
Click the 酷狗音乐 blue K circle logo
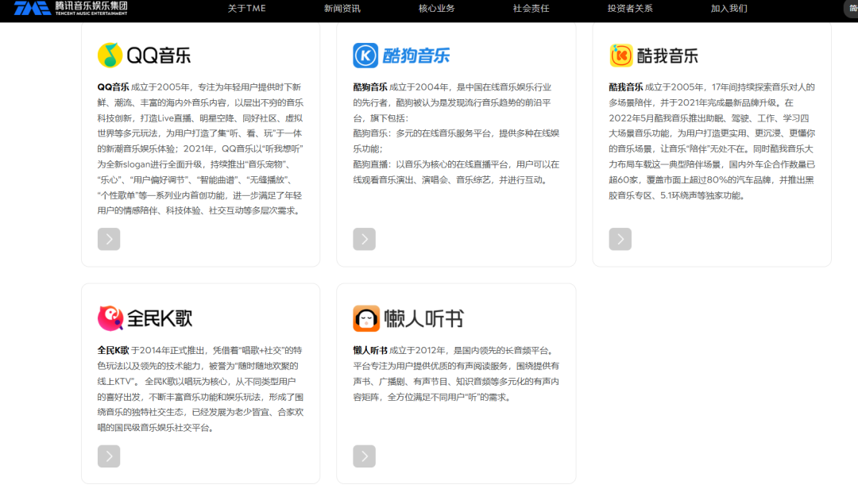pyautogui.click(x=365, y=55)
